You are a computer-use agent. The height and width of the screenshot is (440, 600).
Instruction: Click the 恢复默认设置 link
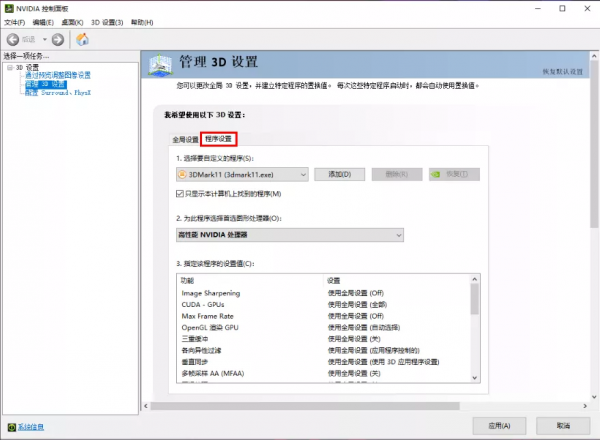point(562,72)
